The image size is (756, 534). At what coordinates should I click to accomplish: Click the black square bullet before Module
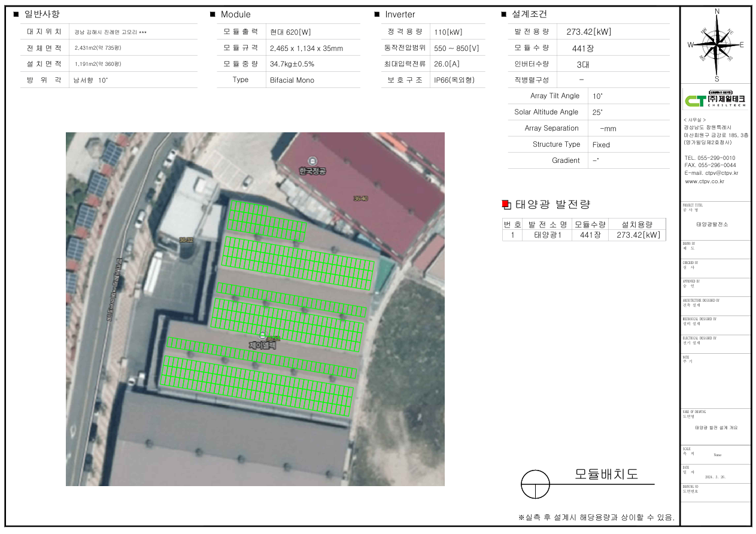[212, 14]
